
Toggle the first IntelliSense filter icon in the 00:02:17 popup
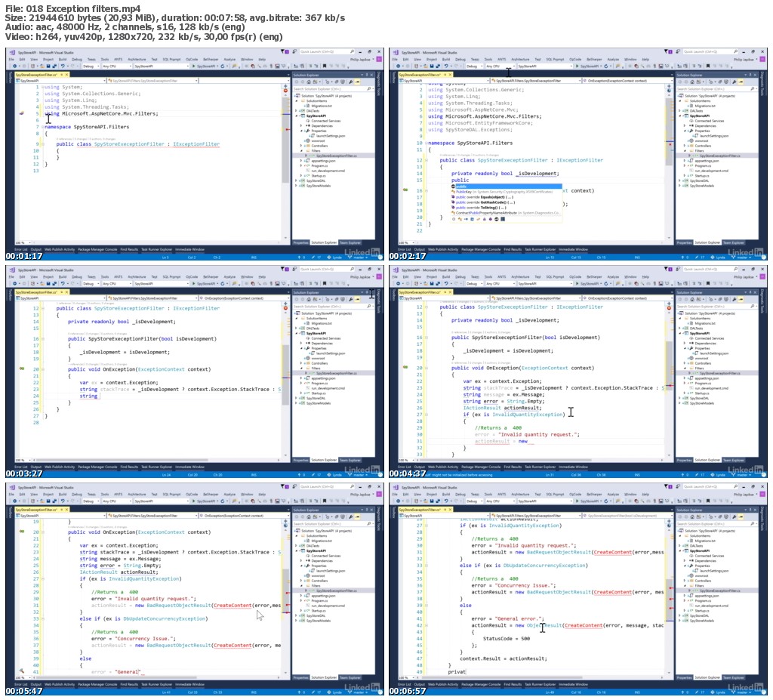454,219
